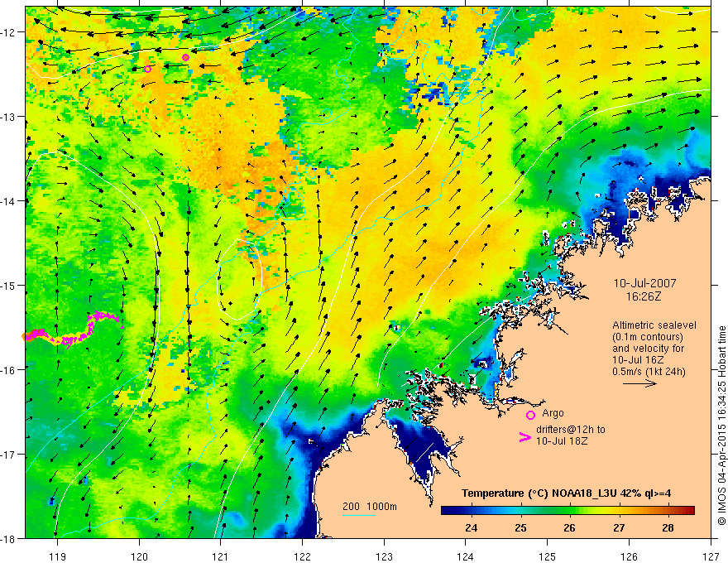728x563 pixels.
Task: Click the longitude axis label 121
Action: pos(221,556)
